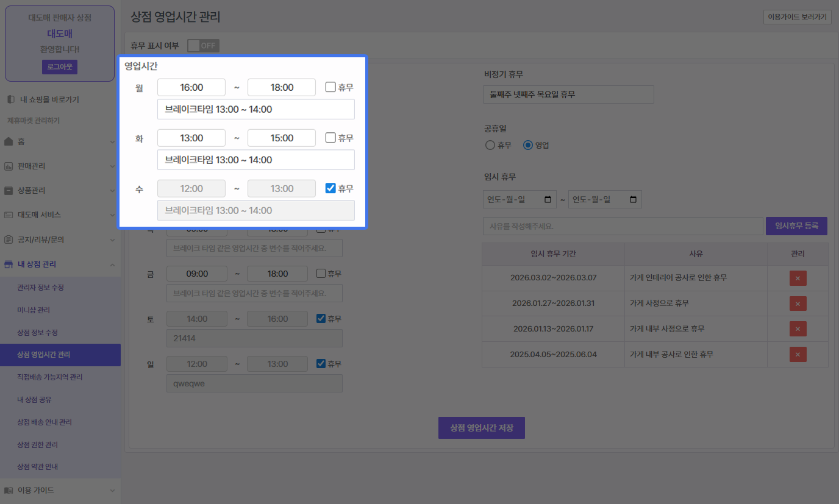Click the Monday opening time field

[x=191, y=87]
